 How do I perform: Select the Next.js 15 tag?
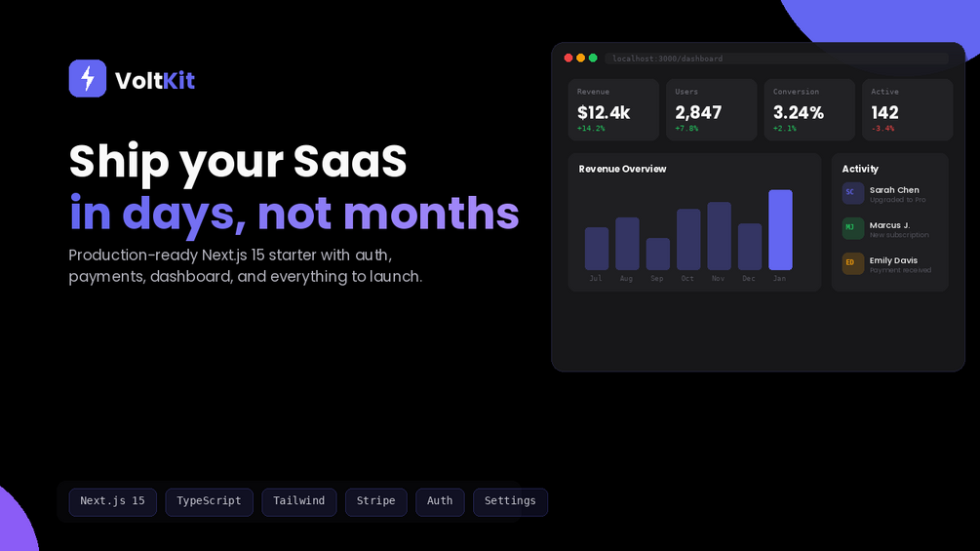(x=112, y=501)
